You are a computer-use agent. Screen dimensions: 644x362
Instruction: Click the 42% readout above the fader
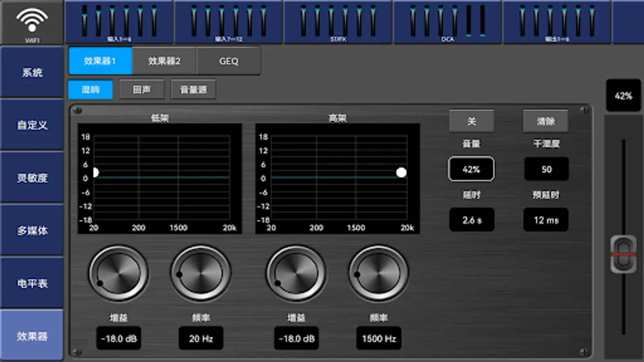[x=623, y=96]
